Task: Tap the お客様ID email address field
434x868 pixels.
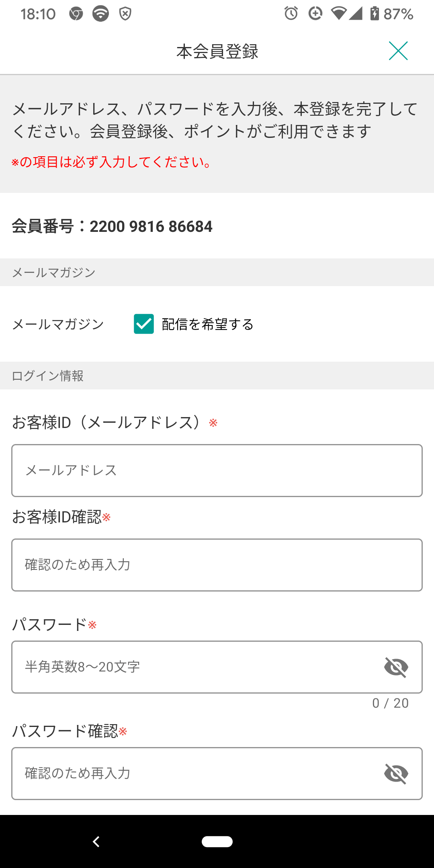Action: coord(217,471)
